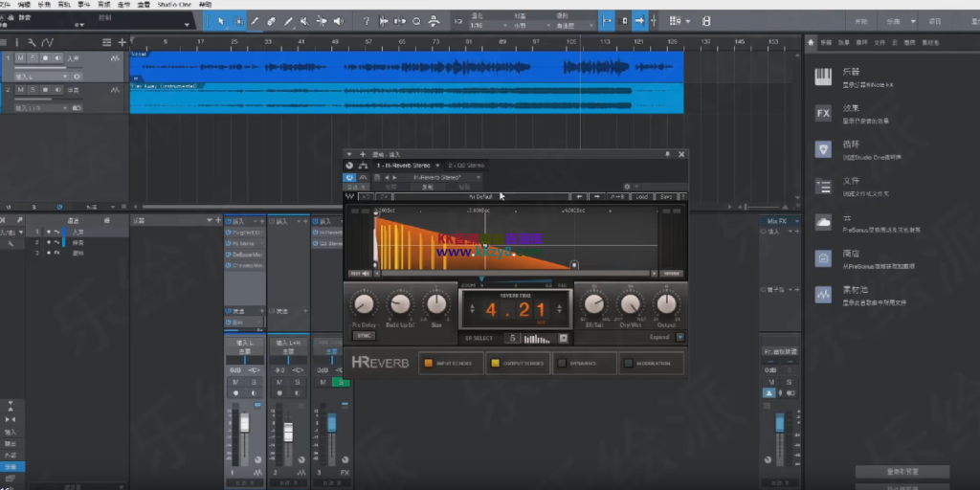This screenshot has height=490, width=980.
Task: Adjust Dry/Wet knob
Action: (630, 304)
